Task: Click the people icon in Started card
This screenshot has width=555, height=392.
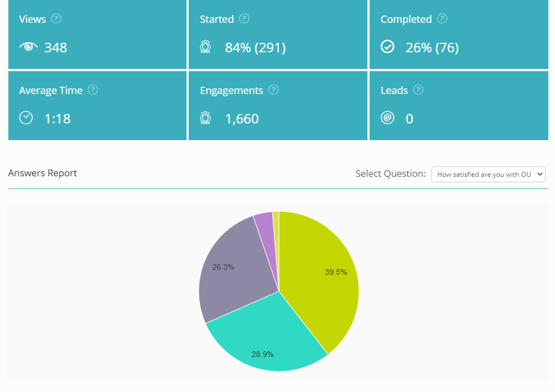Action: (205, 47)
